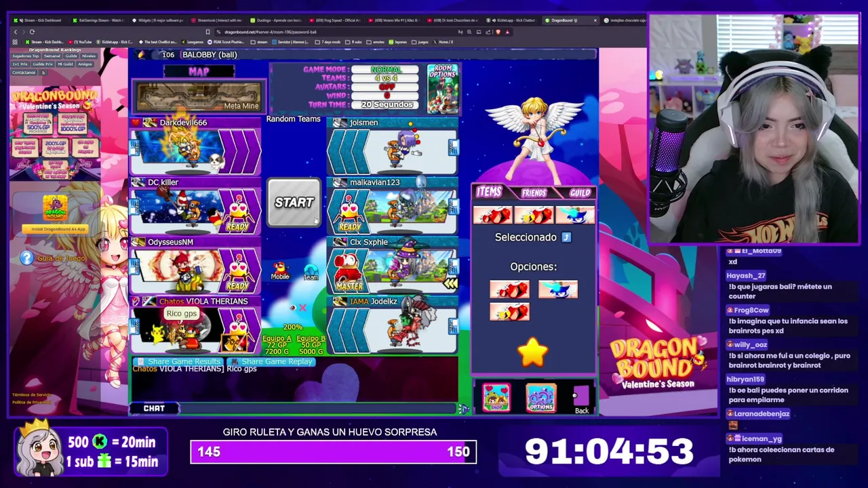The width and height of the screenshot is (868, 488).
Task: Switch to the Items tab
Action: 488,192
